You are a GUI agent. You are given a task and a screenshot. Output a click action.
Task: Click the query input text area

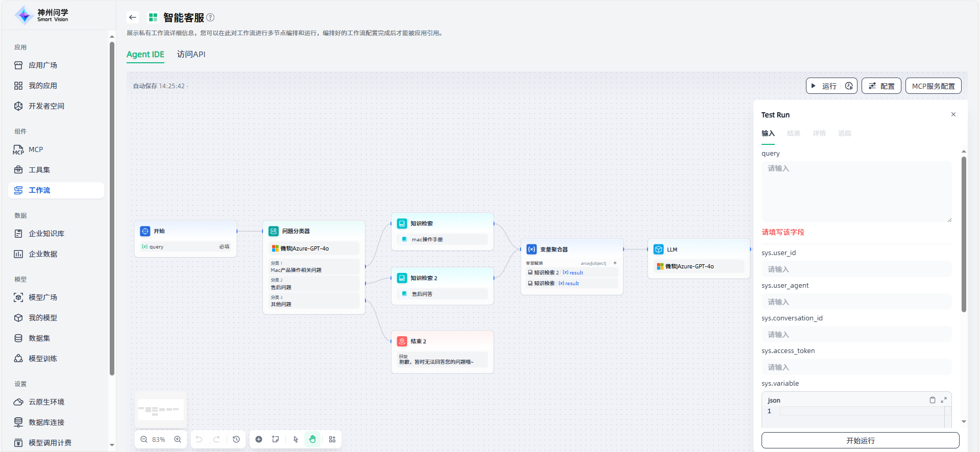point(856,191)
